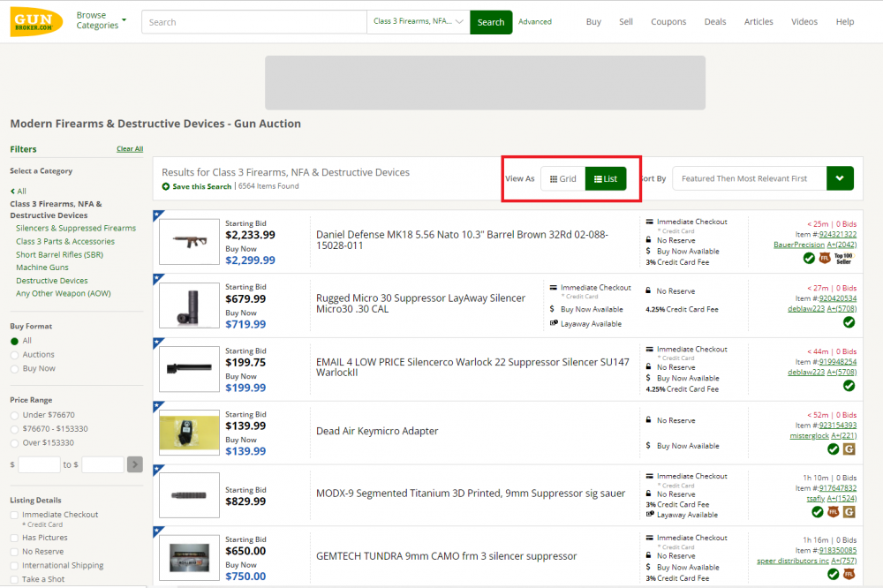This screenshot has height=588, width=883.
Task: Select Short Barrel Rifles (SBR) category
Action: [60, 254]
